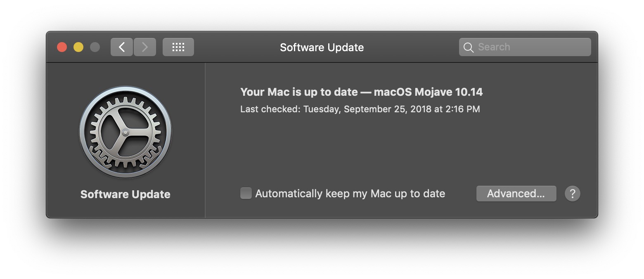The width and height of the screenshot is (644, 279).
Task: Open help with the question mark button
Action: point(573,194)
